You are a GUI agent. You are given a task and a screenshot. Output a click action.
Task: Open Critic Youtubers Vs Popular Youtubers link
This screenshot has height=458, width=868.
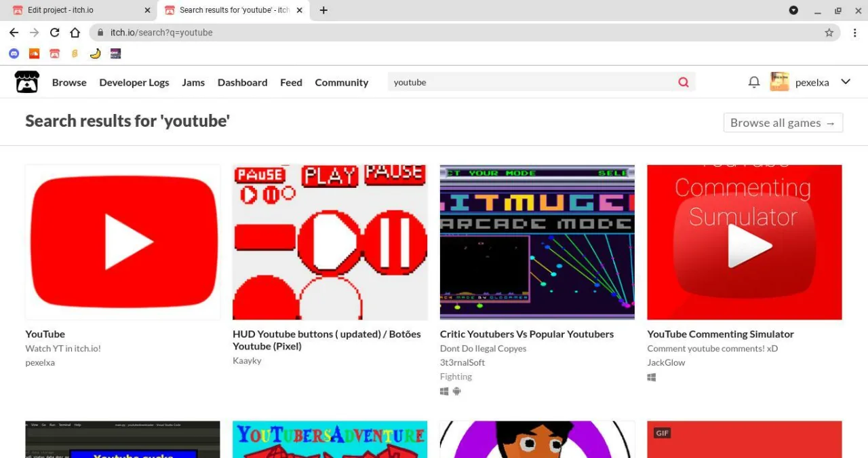pyautogui.click(x=527, y=334)
